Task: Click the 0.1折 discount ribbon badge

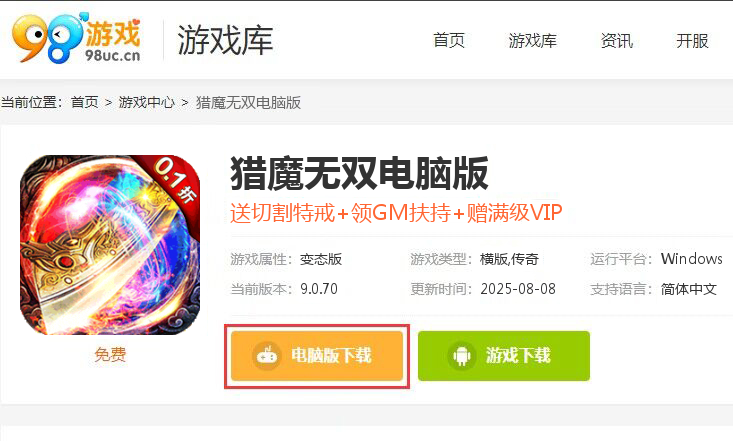Action: [175, 180]
